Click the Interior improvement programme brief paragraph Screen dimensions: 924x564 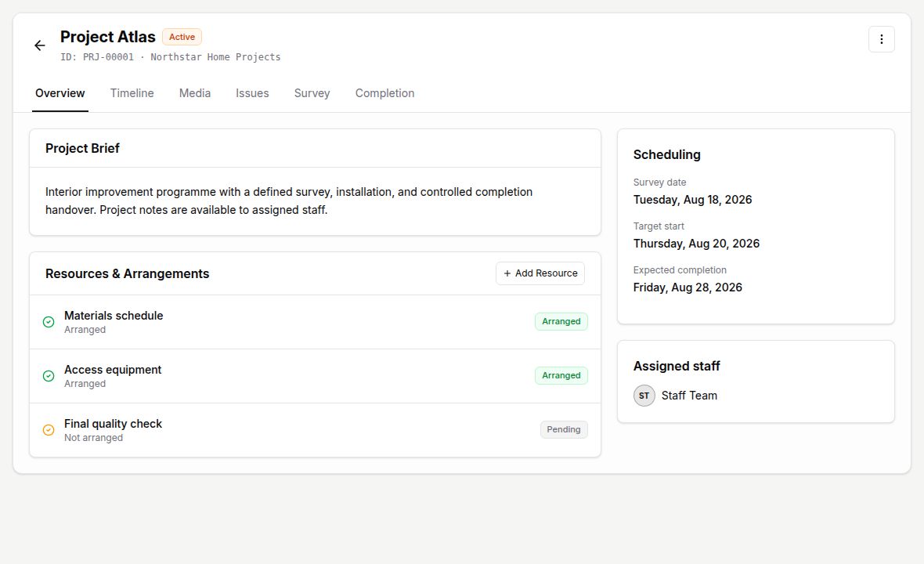click(x=289, y=201)
